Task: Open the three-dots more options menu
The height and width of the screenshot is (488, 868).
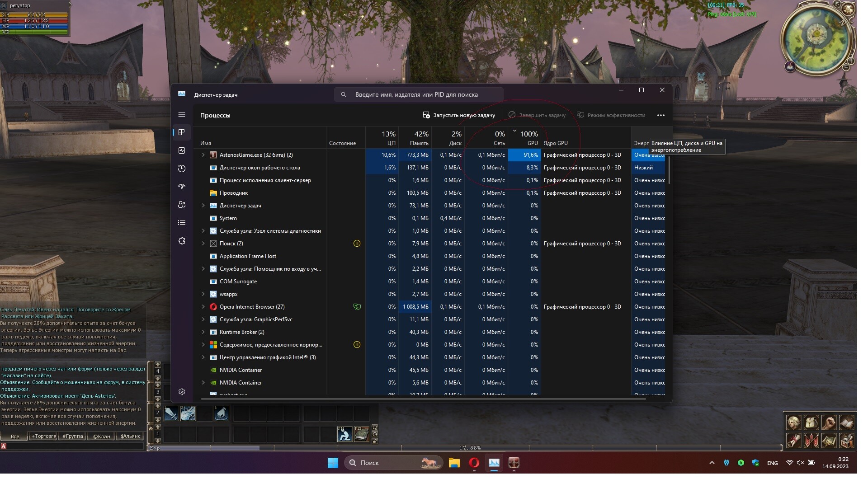Action: coord(661,115)
